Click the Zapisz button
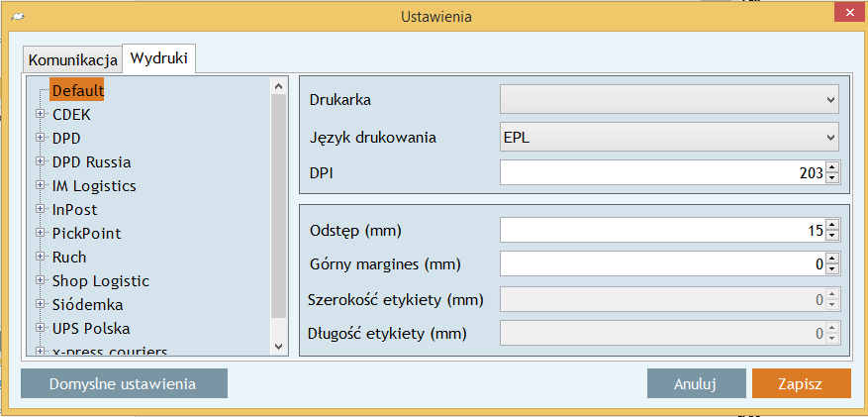The image size is (868, 417). 801,383
